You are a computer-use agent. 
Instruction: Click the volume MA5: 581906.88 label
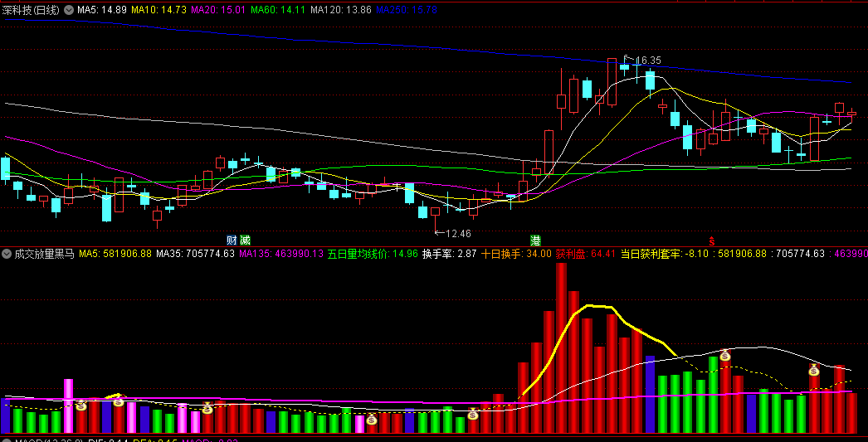click(115, 254)
